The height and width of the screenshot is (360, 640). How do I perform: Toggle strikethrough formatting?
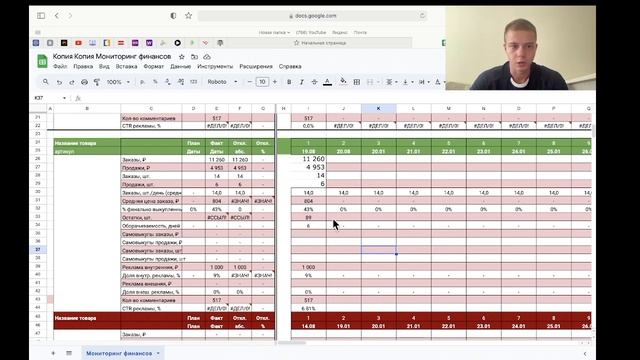click(x=314, y=82)
